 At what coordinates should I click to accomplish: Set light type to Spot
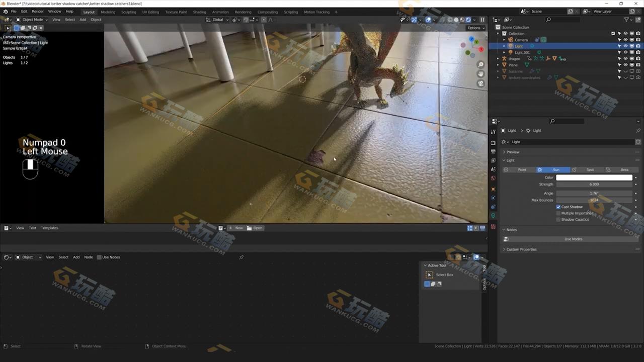(x=587, y=169)
